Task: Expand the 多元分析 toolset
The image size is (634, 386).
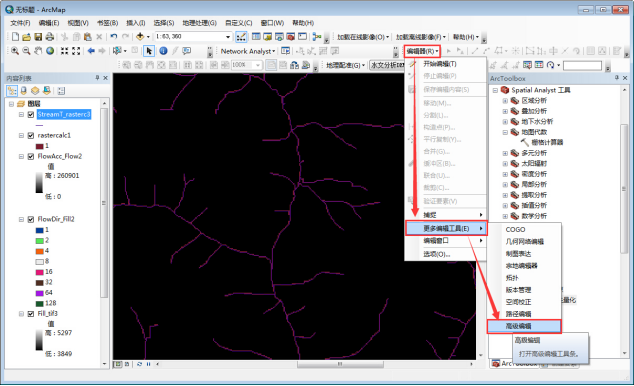Action: coord(505,153)
